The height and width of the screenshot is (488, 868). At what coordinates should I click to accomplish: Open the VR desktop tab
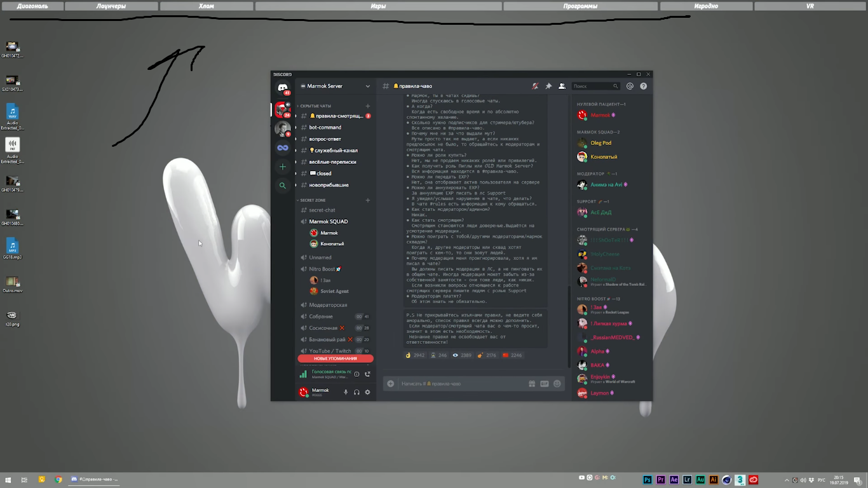point(810,6)
